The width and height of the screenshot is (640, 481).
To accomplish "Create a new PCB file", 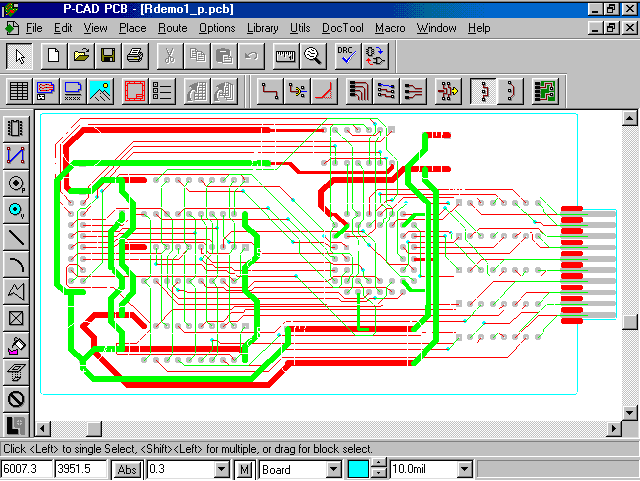I will click(x=54, y=56).
